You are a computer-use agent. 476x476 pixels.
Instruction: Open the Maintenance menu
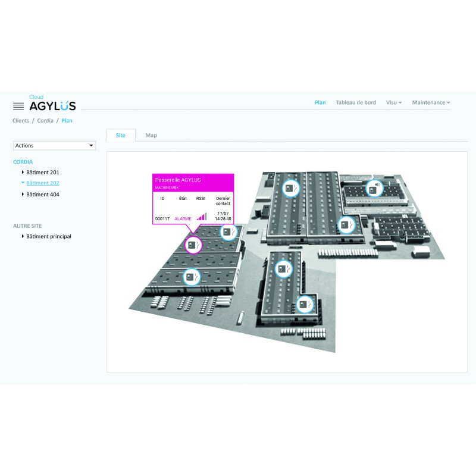pyautogui.click(x=431, y=102)
